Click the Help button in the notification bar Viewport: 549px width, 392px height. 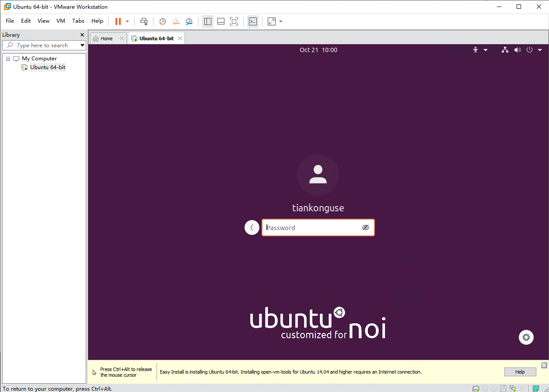pos(520,372)
